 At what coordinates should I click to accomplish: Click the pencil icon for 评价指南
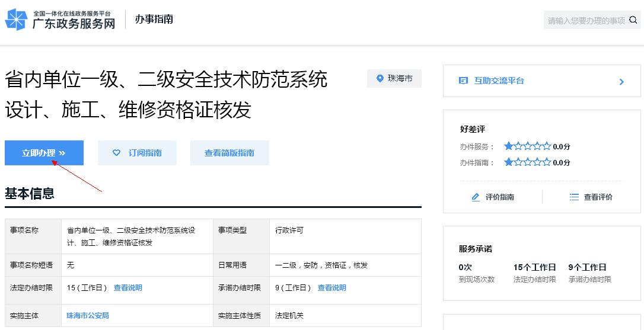(x=476, y=197)
